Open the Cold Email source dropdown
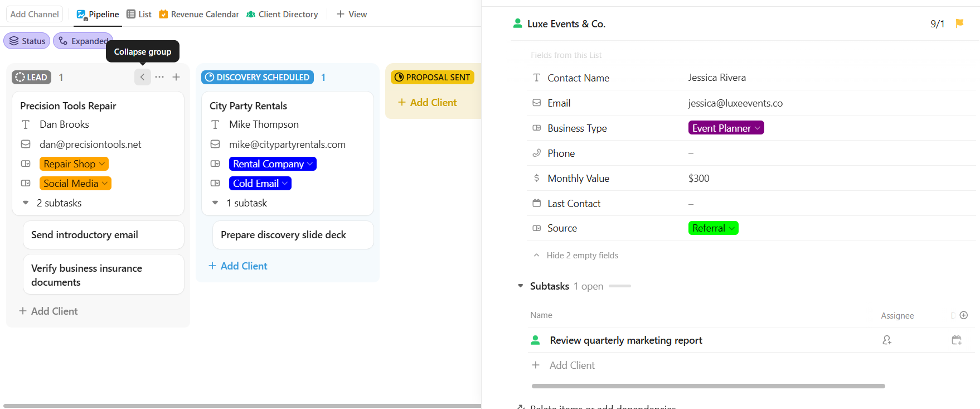 [x=260, y=183]
